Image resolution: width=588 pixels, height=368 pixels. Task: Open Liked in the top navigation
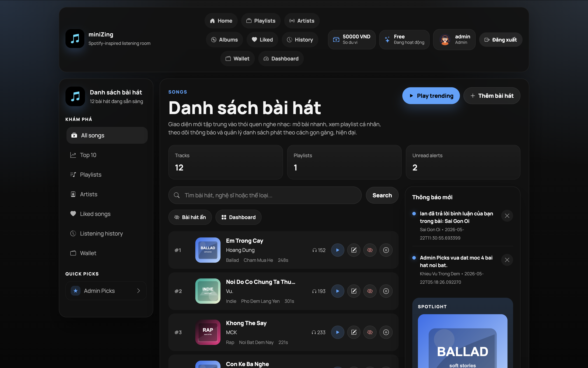pyautogui.click(x=262, y=40)
